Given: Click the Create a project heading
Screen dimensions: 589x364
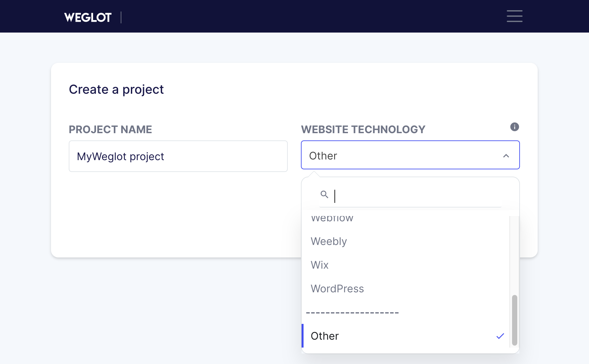Looking at the screenshot, I should [116, 89].
